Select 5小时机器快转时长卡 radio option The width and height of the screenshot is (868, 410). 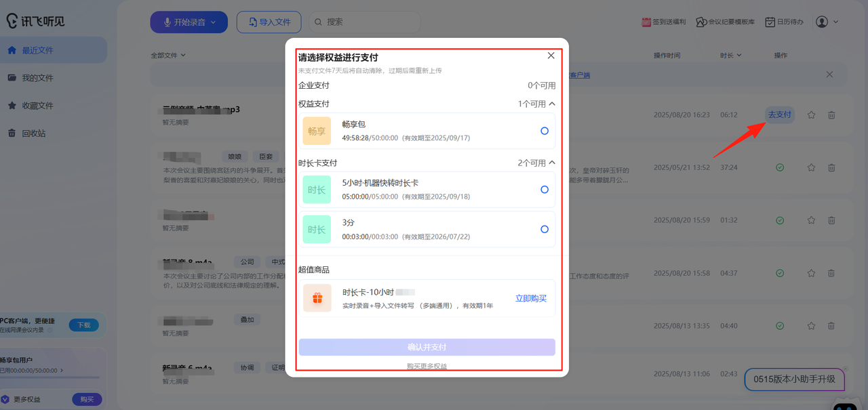click(544, 190)
